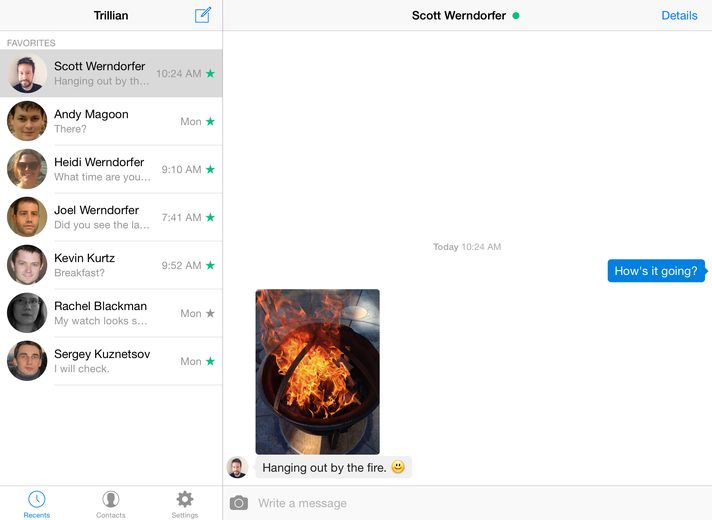Open Joel Werndorfer's "Did you see the la…" conversation

click(111, 217)
